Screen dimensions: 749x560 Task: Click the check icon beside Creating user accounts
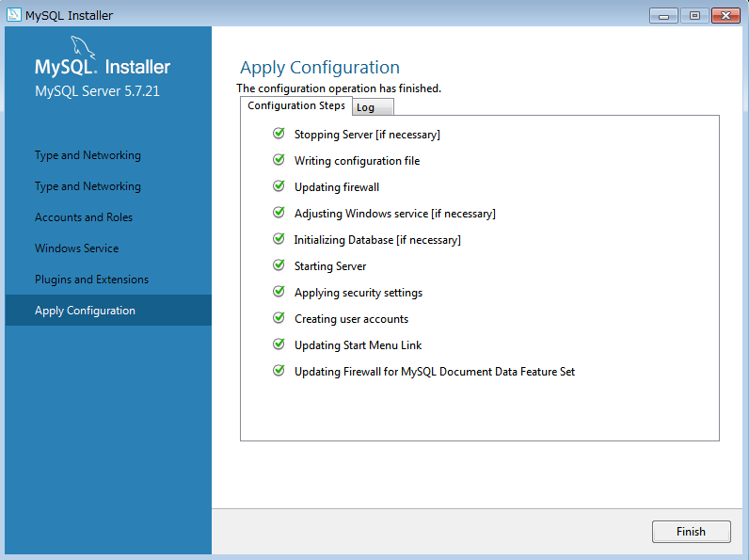pos(279,318)
